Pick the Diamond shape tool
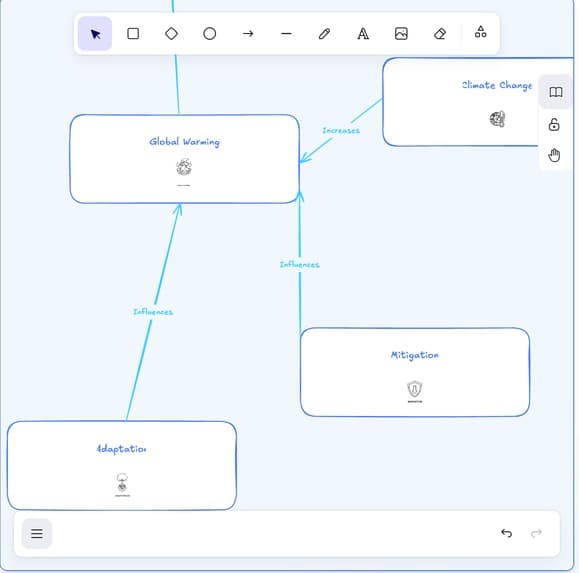 tap(171, 34)
